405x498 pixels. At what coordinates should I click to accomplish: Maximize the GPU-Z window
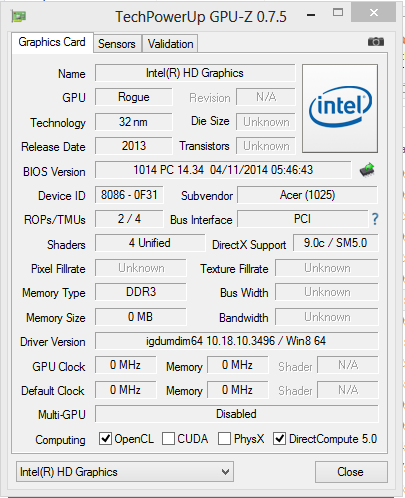338,13
